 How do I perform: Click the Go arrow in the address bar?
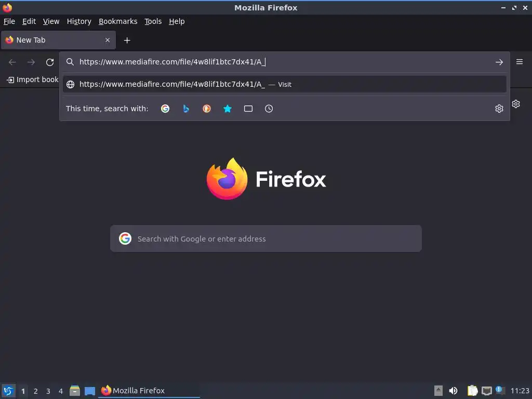tap(499, 62)
